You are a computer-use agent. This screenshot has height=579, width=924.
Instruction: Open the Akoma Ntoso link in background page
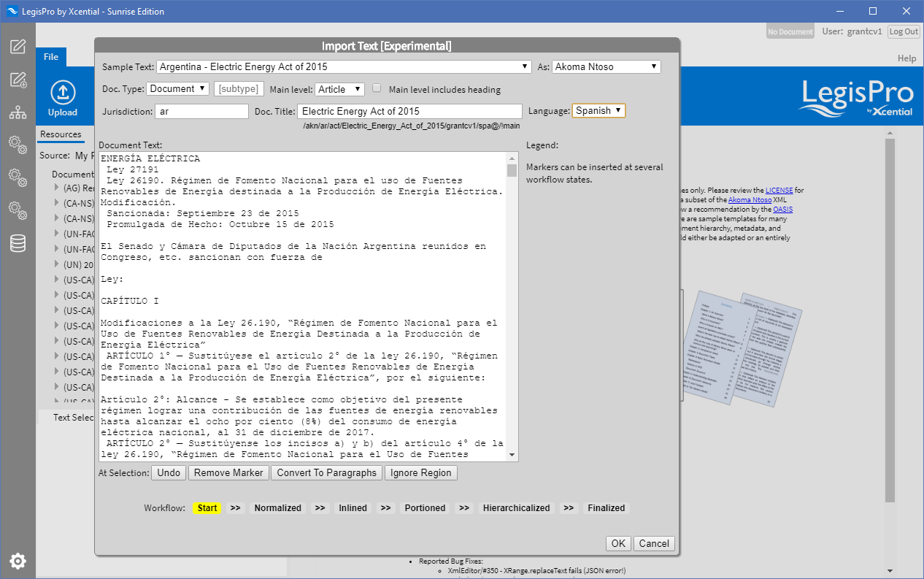tap(749, 199)
